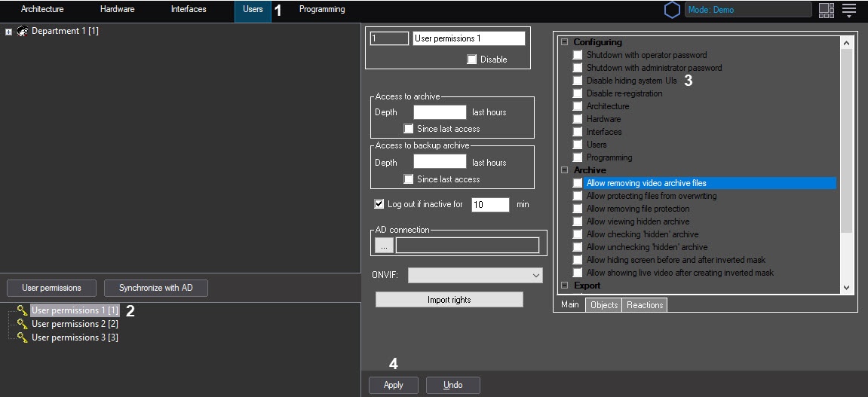Viewport: 868px width, 397px height.
Task: Click key icon of User permissions 2
Action: click(23, 324)
